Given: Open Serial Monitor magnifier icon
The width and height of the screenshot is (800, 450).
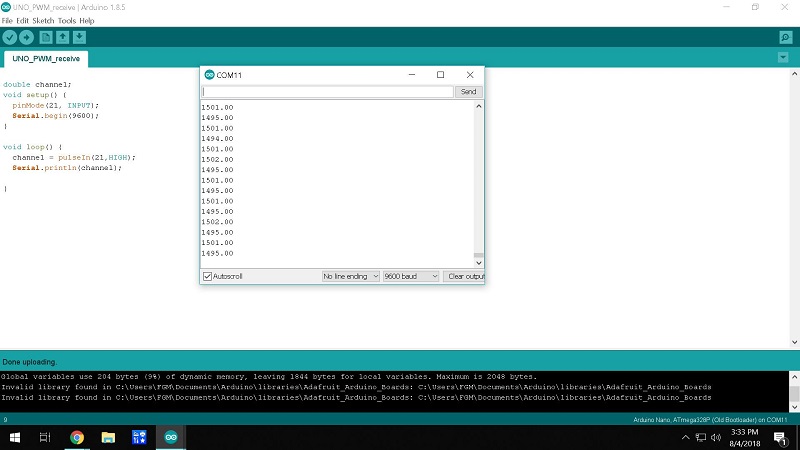Looking at the screenshot, I should click(x=785, y=37).
